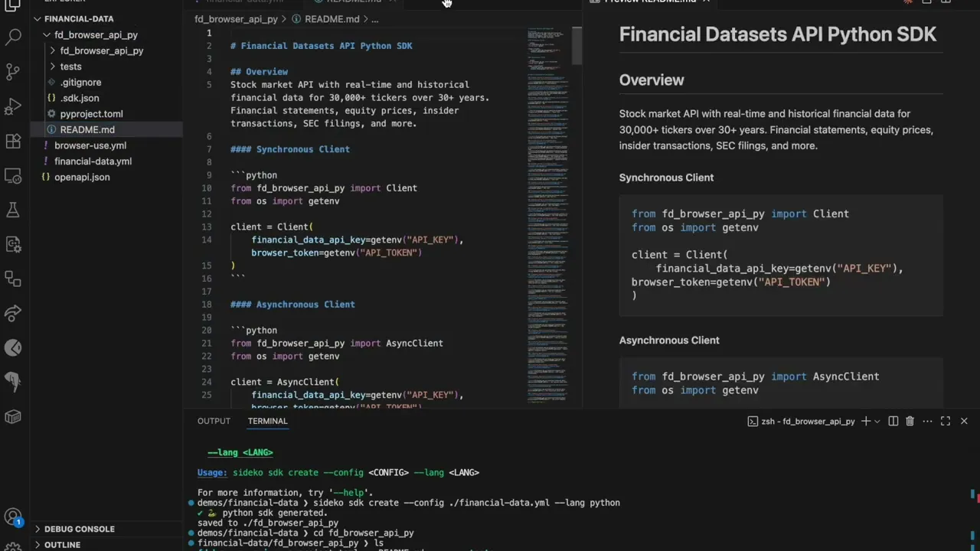Image resolution: width=980 pixels, height=551 pixels.
Task: Click 'client = Client(' on editor line 13
Action: pos(271,227)
